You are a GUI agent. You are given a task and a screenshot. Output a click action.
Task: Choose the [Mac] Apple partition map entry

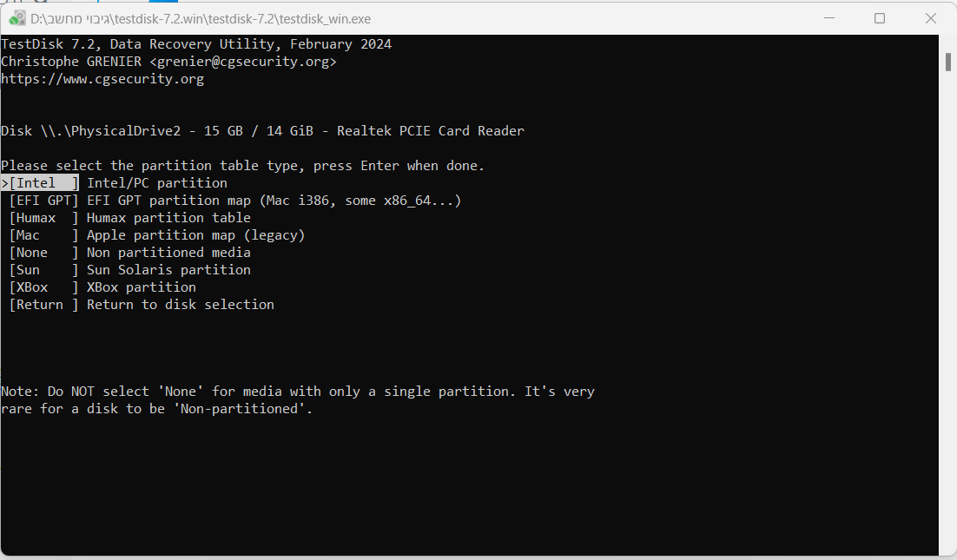[44, 235]
